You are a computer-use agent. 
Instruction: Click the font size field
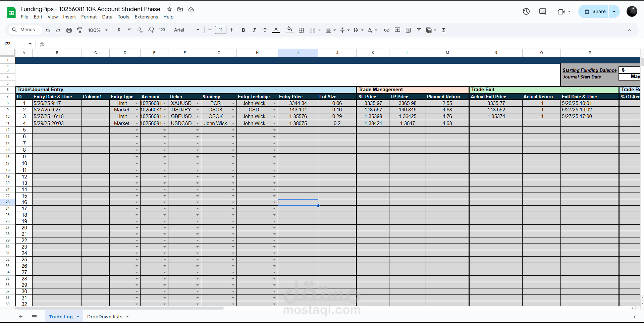click(221, 30)
